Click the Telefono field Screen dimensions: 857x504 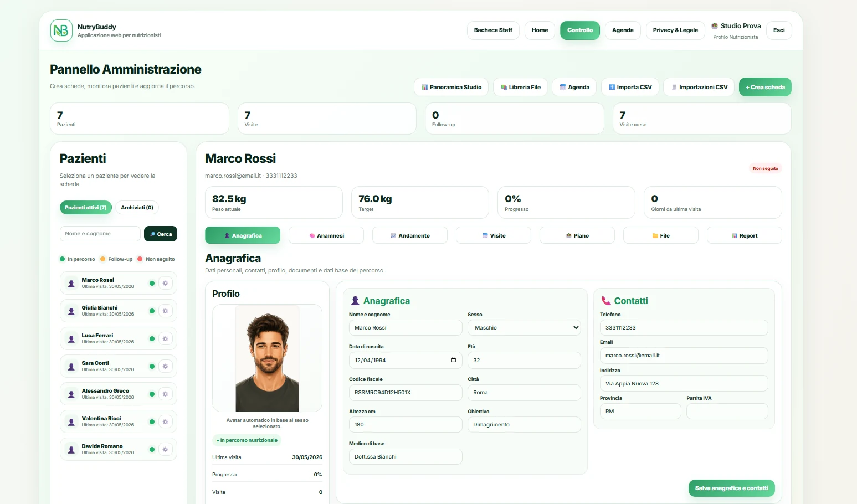coord(684,328)
